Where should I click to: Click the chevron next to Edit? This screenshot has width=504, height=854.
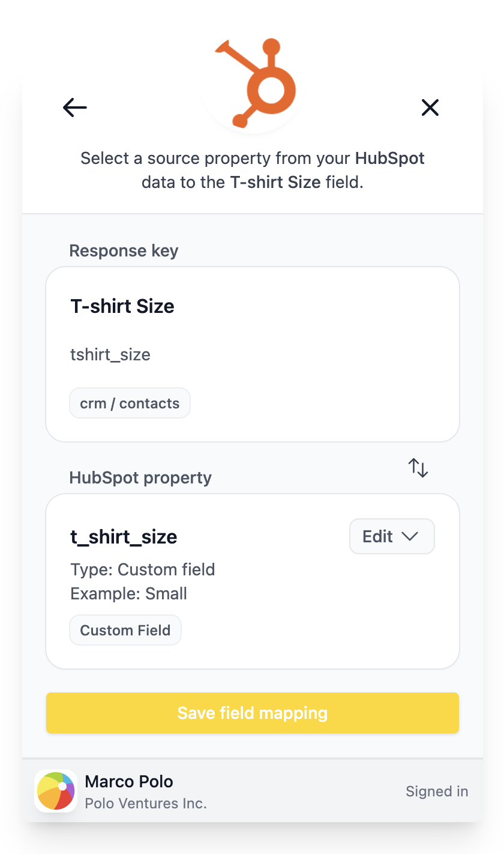point(410,536)
